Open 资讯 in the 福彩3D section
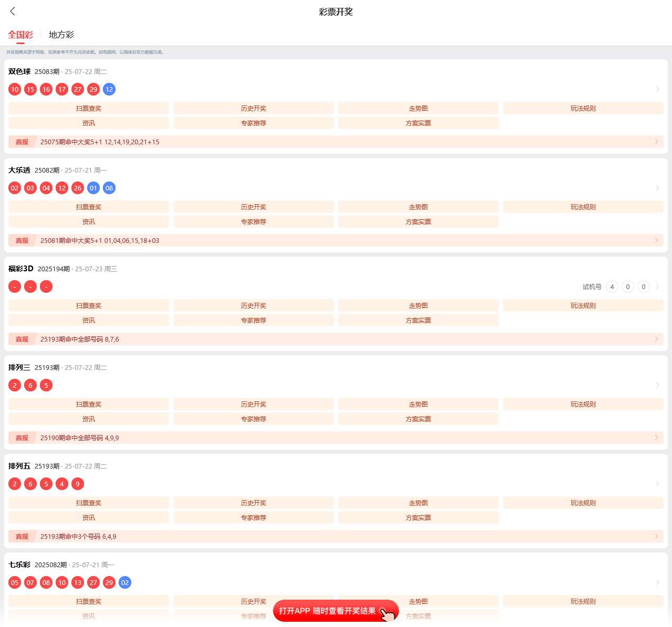The width and height of the screenshot is (672, 627). pos(89,320)
